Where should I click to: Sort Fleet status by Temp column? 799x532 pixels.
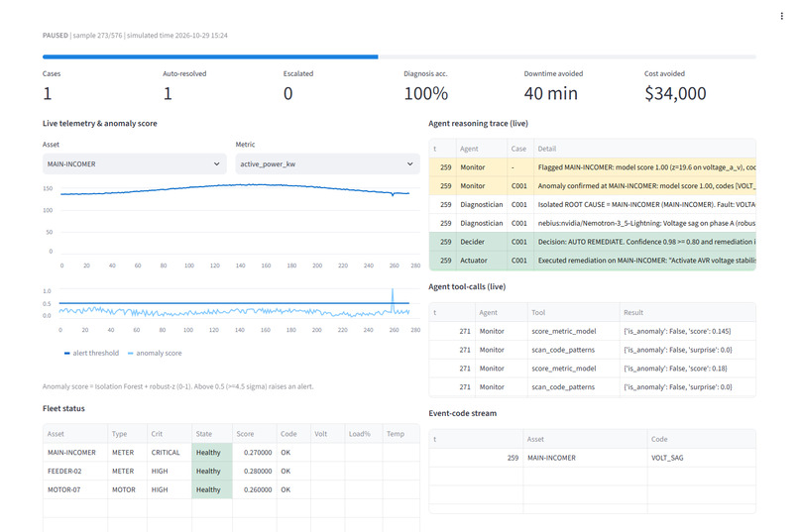point(401,434)
